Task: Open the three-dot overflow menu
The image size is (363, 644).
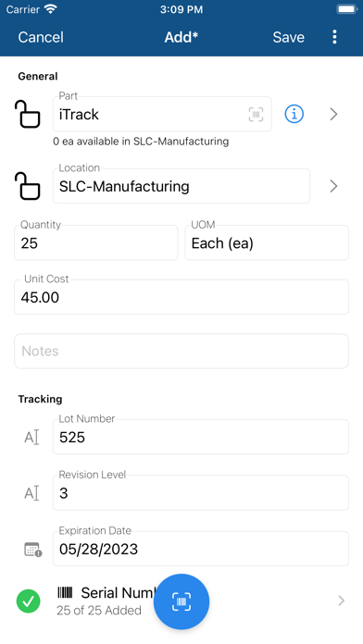Action: [334, 37]
